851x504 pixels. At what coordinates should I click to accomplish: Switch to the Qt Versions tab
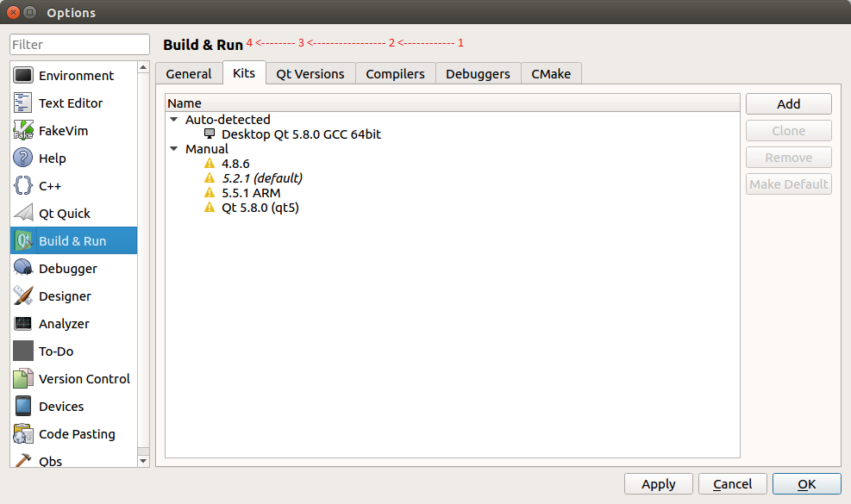pyautogui.click(x=310, y=74)
